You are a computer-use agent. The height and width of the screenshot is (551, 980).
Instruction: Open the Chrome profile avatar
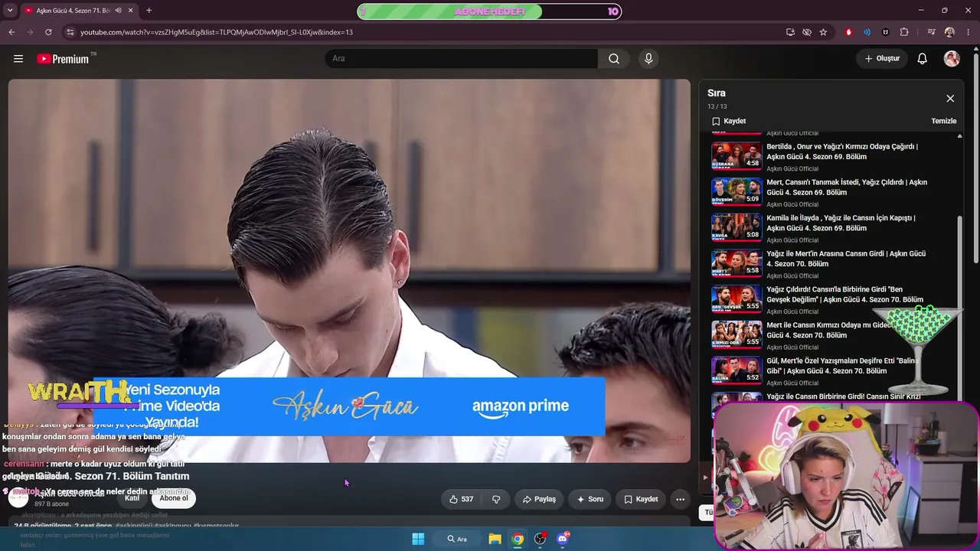coord(949,32)
